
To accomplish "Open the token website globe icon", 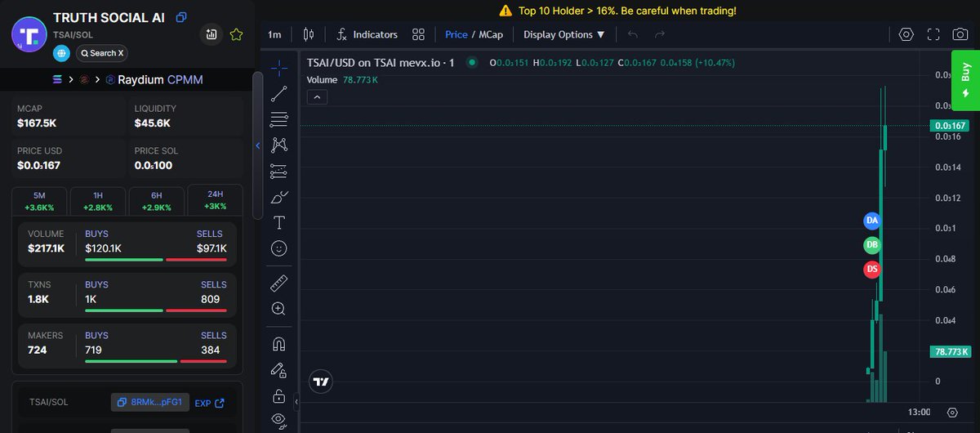I will point(61,53).
